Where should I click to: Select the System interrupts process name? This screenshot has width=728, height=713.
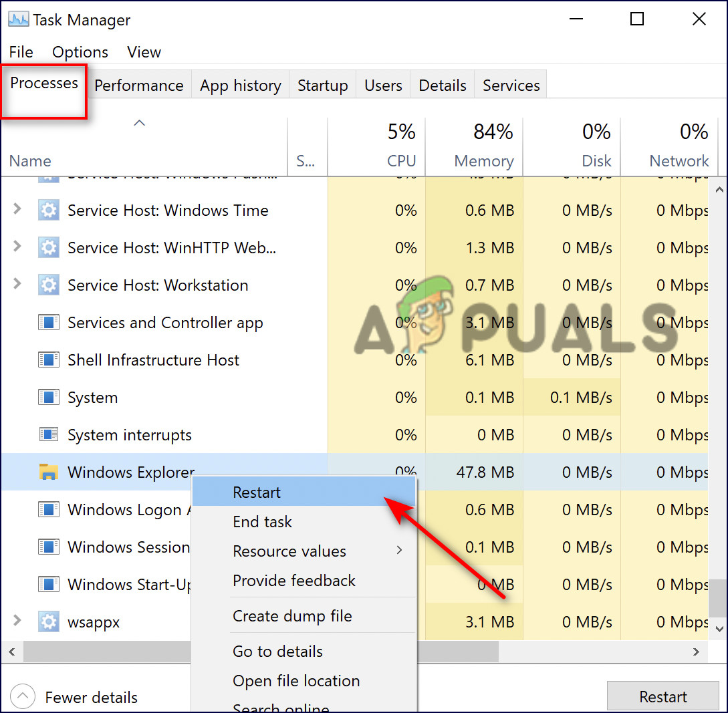point(130,436)
